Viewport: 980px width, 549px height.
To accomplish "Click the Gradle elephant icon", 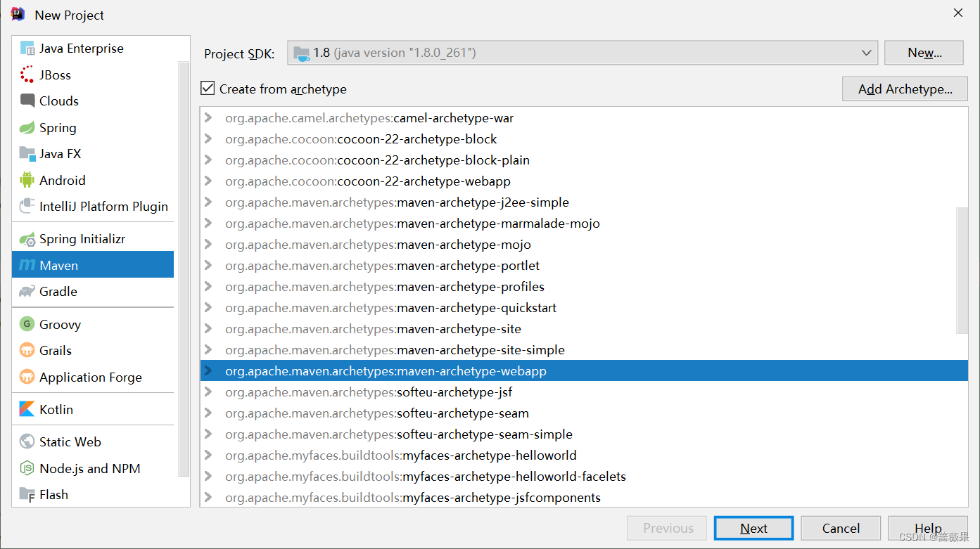I will pyautogui.click(x=27, y=291).
